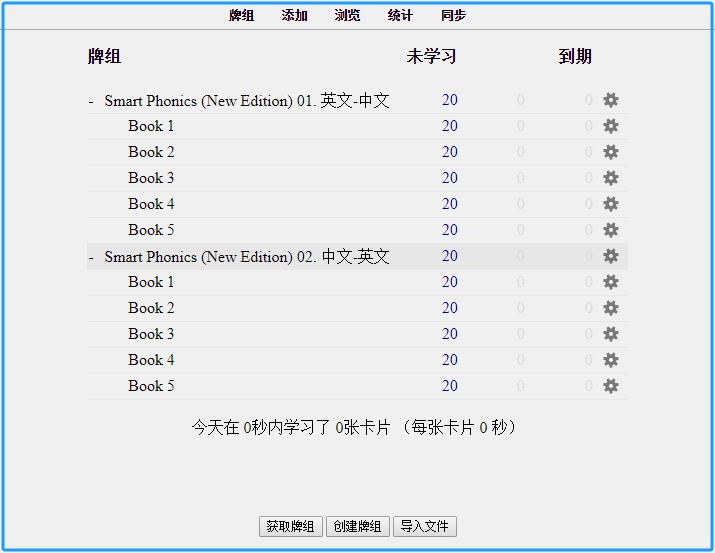Open Book 2 in the 英文-中文 deck
The width and height of the screenshot is (715, 553).
coord(151,152)
